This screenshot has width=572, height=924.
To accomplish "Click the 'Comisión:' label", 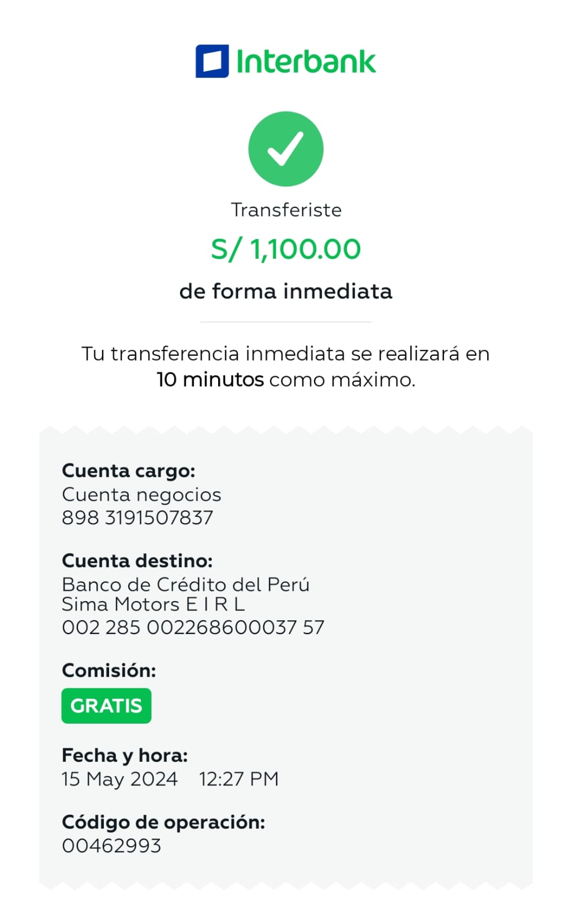I will click(109, 670).
